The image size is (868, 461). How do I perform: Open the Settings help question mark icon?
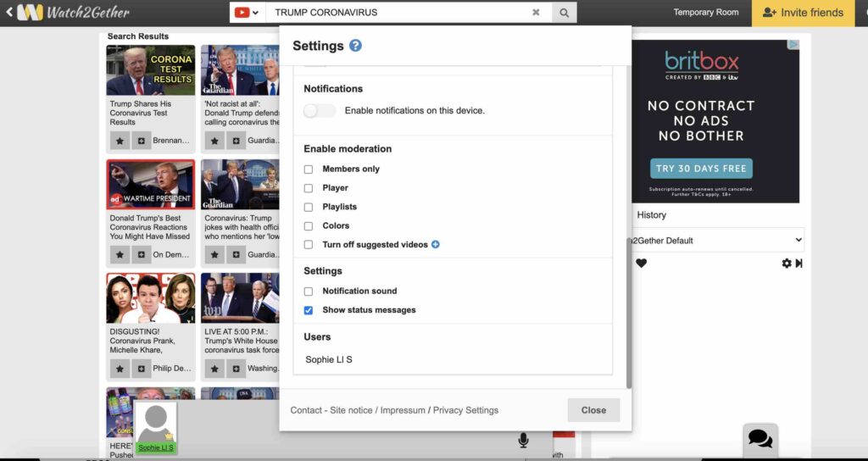coord(355,46)
